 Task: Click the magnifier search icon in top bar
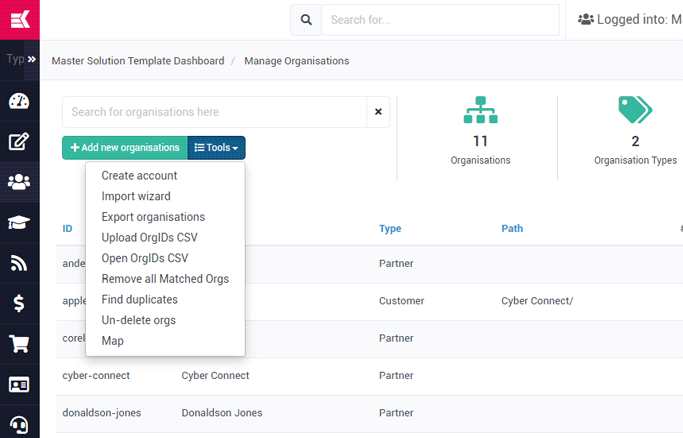point(306,20)
